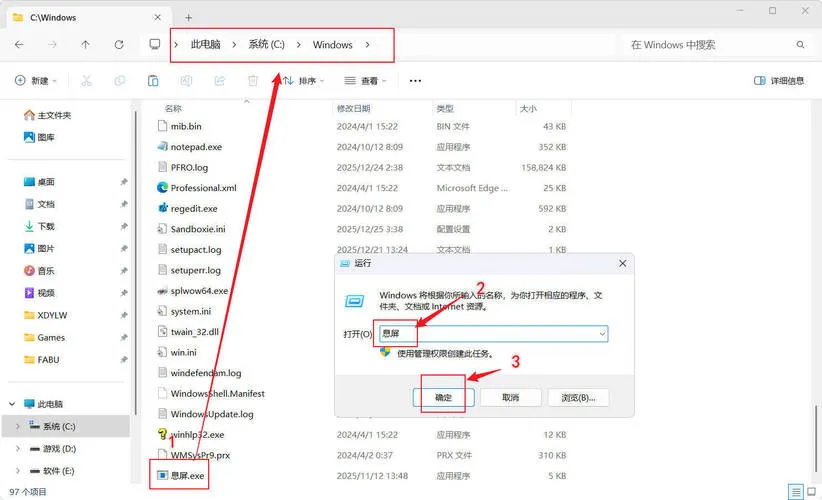Image resolution: width=822 pixels, height=500 pixels.
Task: Open the more options ellipsis menu
Action: (416, 81)
